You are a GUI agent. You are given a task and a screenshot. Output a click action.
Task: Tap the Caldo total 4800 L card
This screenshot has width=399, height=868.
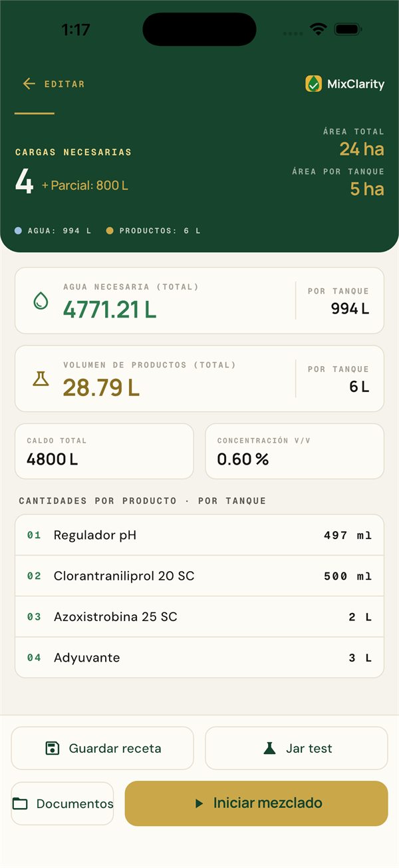[104, 451]
